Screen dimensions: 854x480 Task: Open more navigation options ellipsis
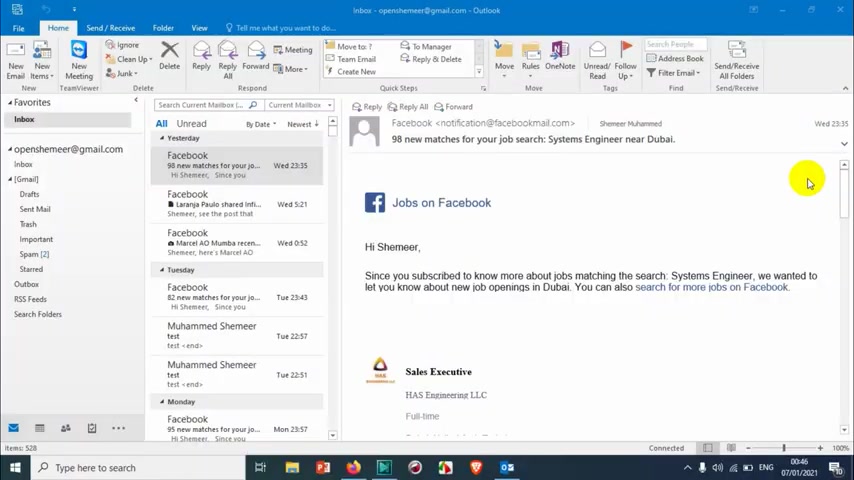coord(118,428)
